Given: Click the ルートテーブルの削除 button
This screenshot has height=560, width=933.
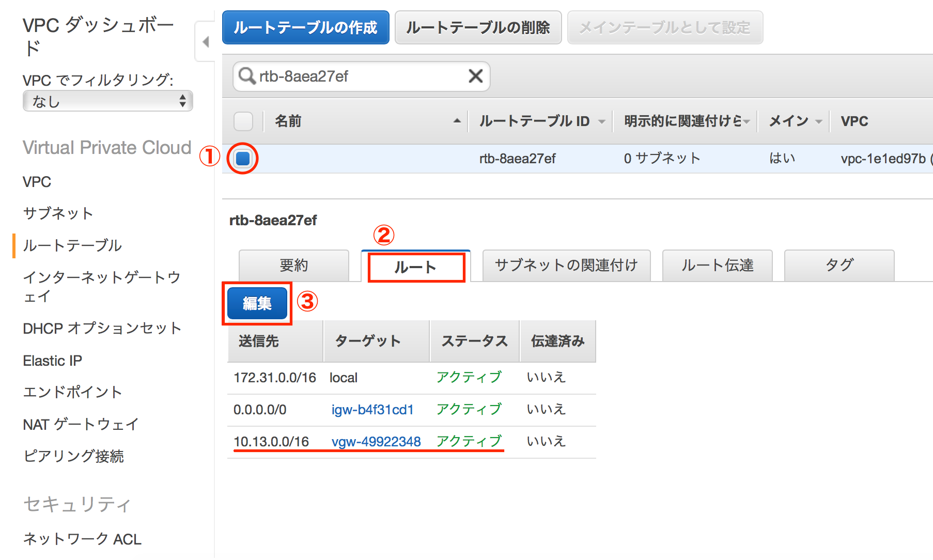Looking at the screenshot, I should click(x=478, y=27).
